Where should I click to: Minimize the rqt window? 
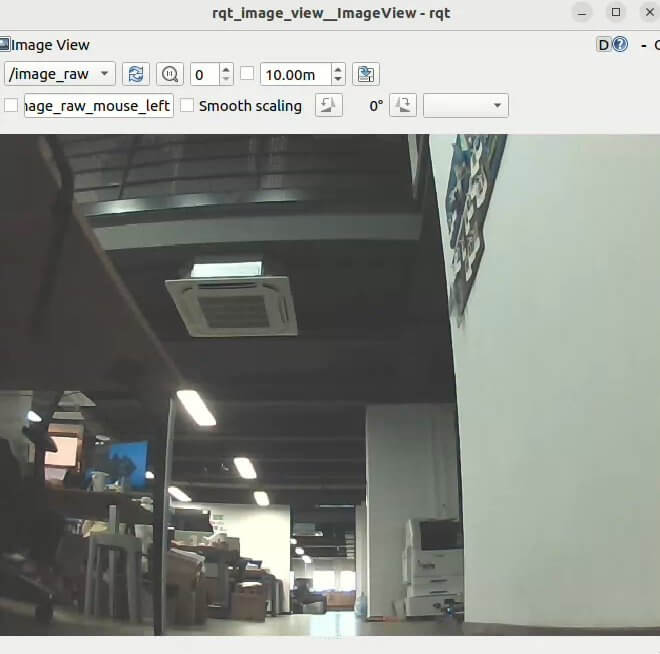[x=583, y=13]
